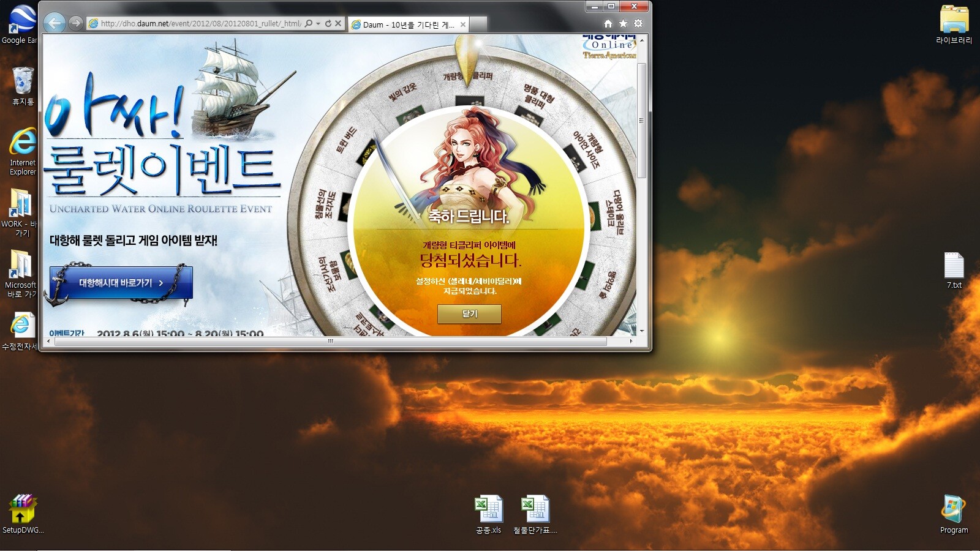Click the search magnifier in address bar
The height and width of the screenshot is (551, 980).
[309, 24]
